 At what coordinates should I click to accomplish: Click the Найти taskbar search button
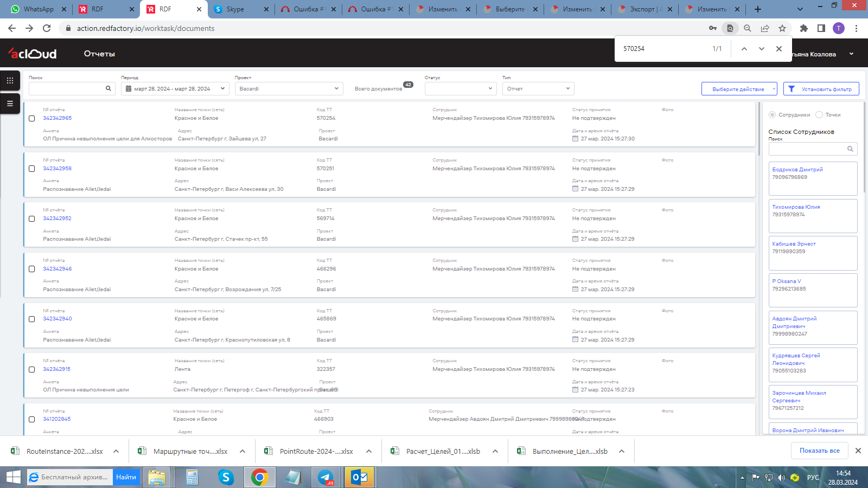126,477
